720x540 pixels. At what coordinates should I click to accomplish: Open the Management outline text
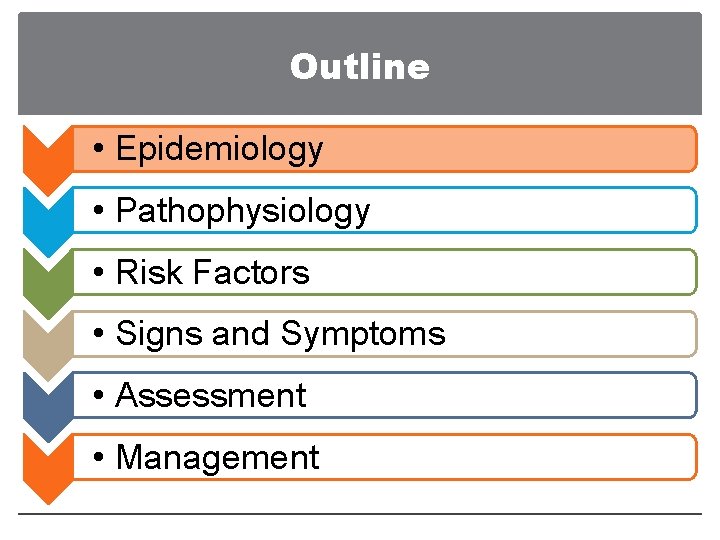(218, 458)
